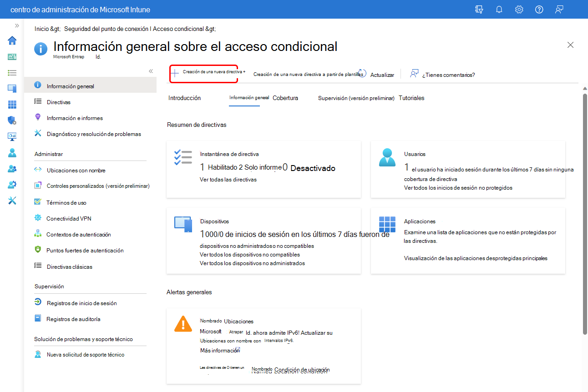
Task: Click the vertical scrollbar on the right
Action: coord(585,214)
